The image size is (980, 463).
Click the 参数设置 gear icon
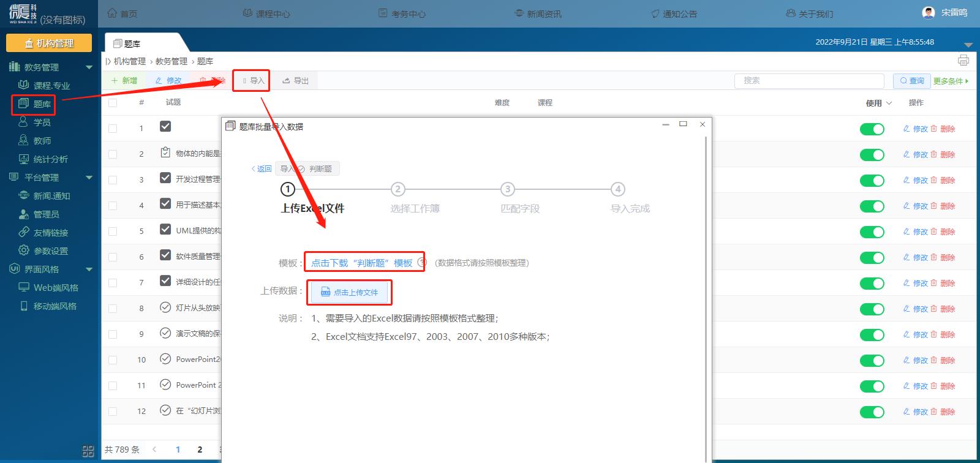23,250
